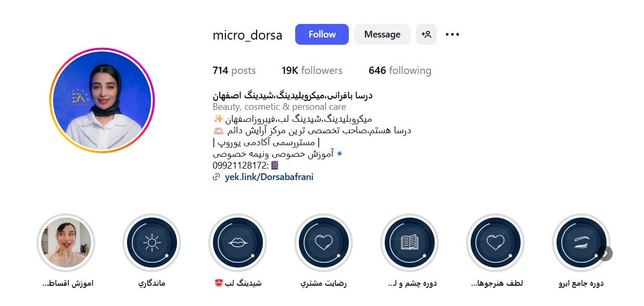Open the لطف هنرجوها heart highlight
Viewport: 644px width, 306px height.
tap(495, 243)
